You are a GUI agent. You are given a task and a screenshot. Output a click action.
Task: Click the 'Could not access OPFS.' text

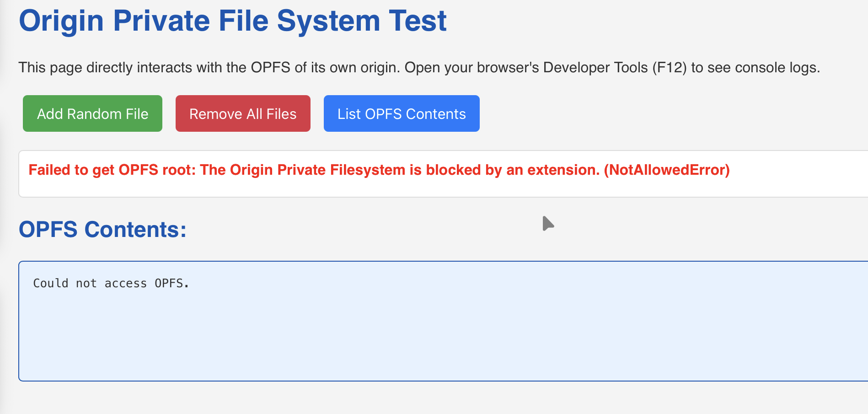(111, 283)
